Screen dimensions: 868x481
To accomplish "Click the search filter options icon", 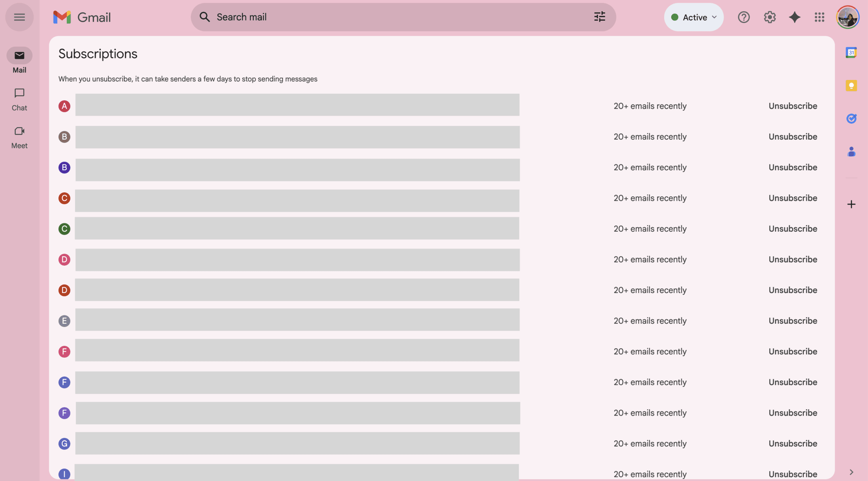I will (x=599, y=17).
